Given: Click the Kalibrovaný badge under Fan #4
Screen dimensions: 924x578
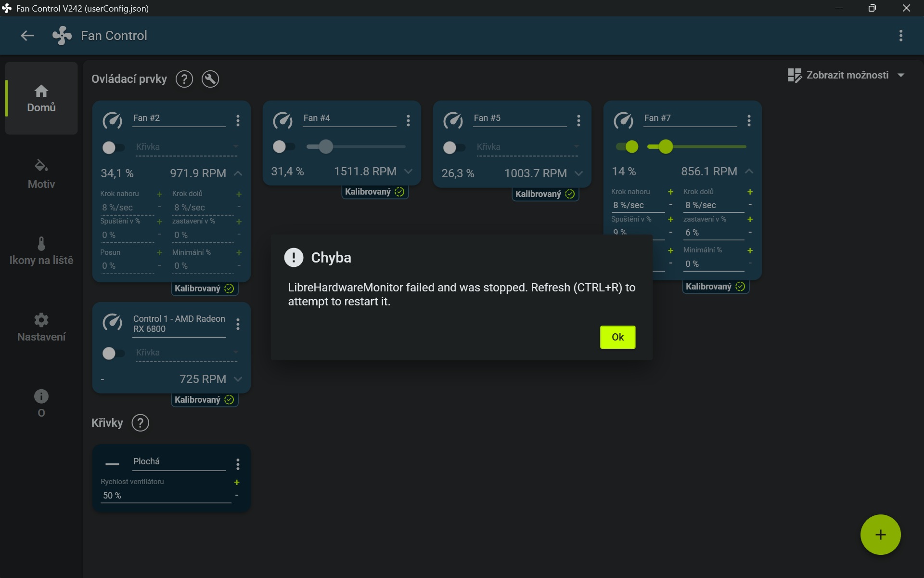Looking at the screenshot, I should (374, 192).
